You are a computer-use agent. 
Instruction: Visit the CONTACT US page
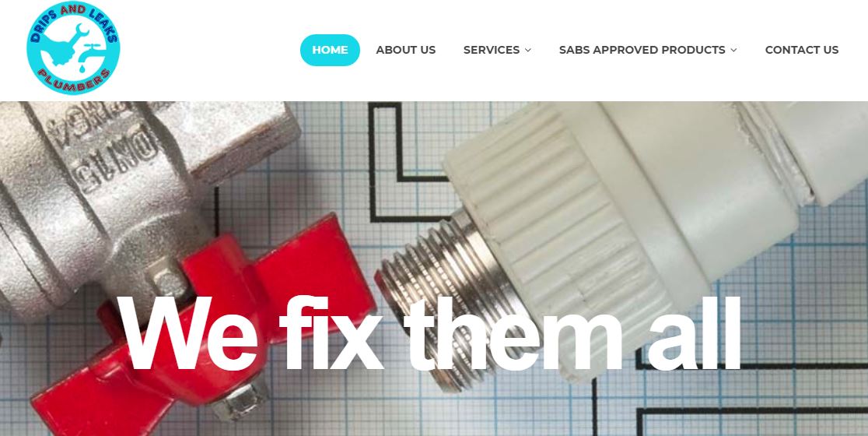point(802,50)
